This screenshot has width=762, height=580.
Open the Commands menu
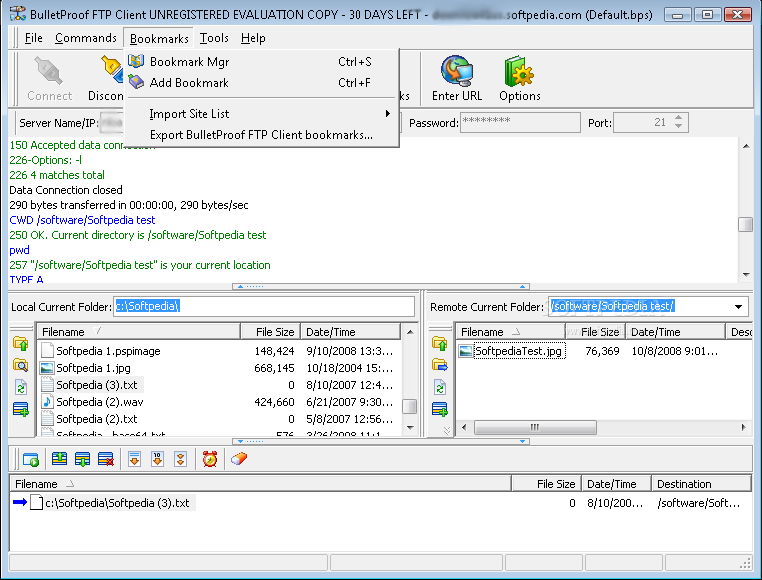pyautogui.click(x=86, y=38)
